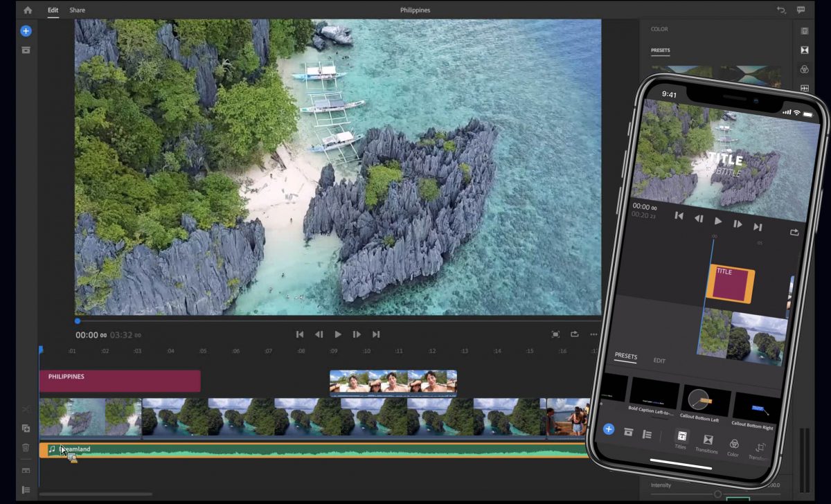Open the three-dot options menu near transport controls
This screenshot has height=504, width=831.
click(x=593, y=334)
